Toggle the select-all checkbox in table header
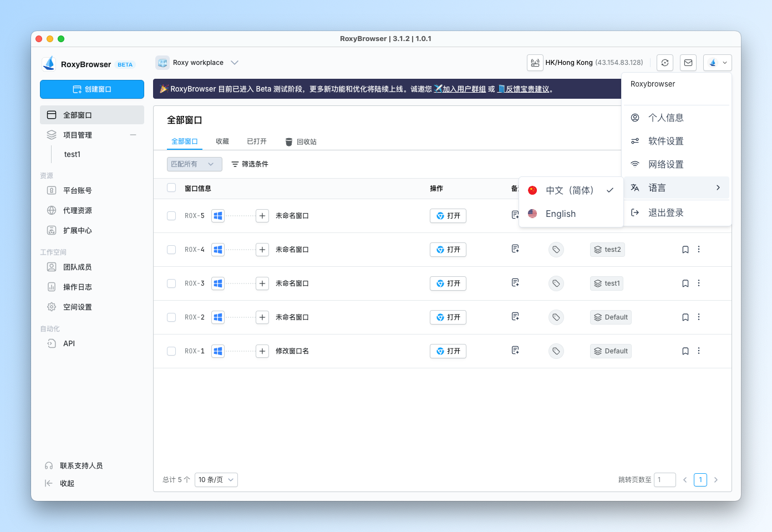The image size is (772, 532). pos(171,188)
